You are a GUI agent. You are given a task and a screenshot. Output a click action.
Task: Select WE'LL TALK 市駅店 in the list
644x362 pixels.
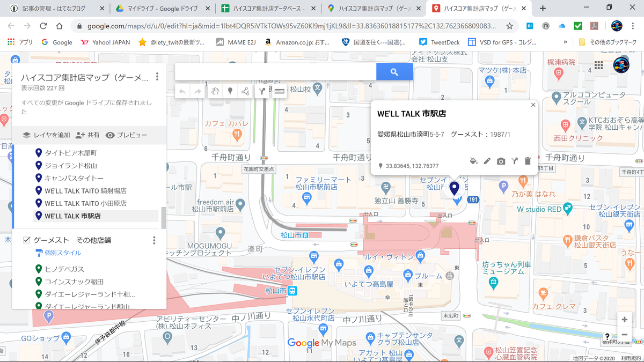click(97, 216)
